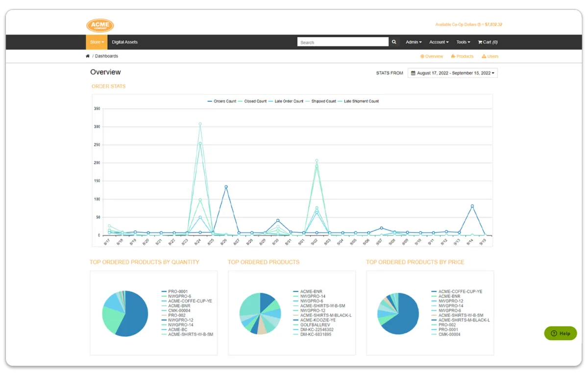Click the Digital Assets link
The height and width of the screenshot is (379, 588).
pos(124,42)
